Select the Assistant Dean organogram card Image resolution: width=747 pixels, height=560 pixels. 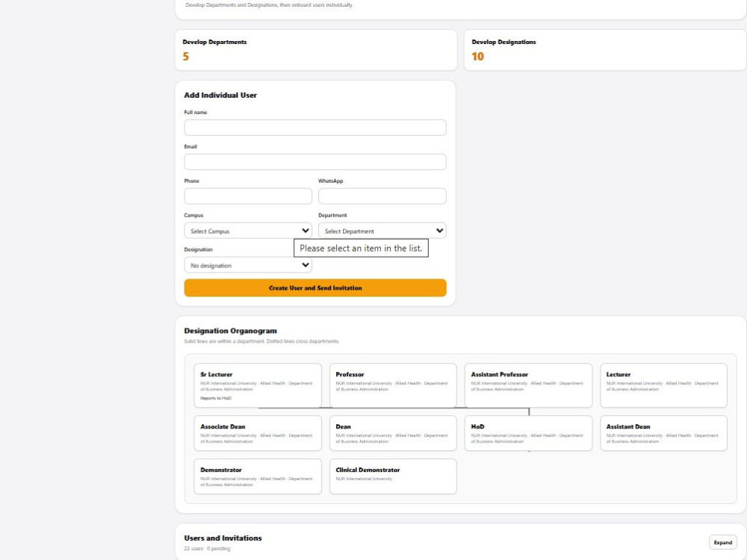tap(663, 433)
